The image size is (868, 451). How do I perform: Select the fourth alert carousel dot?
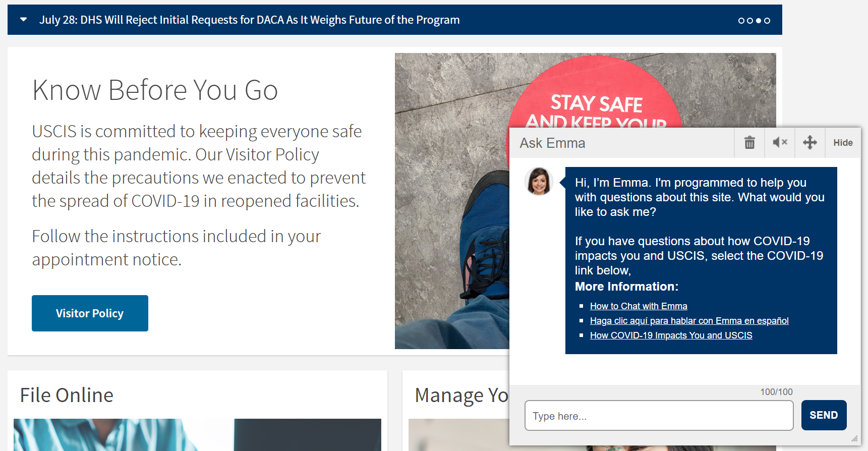point(767,21)
